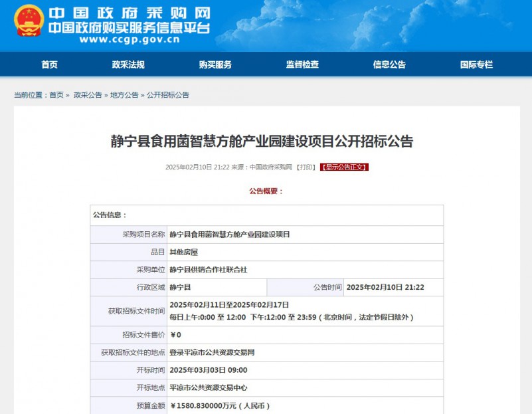Click the 公告信息： table header

110,215
